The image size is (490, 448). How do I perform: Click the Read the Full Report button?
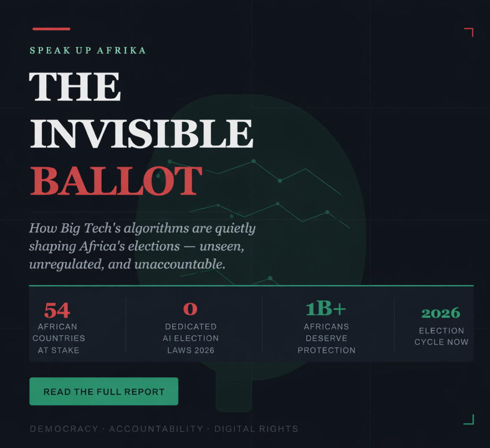point(104,392)
